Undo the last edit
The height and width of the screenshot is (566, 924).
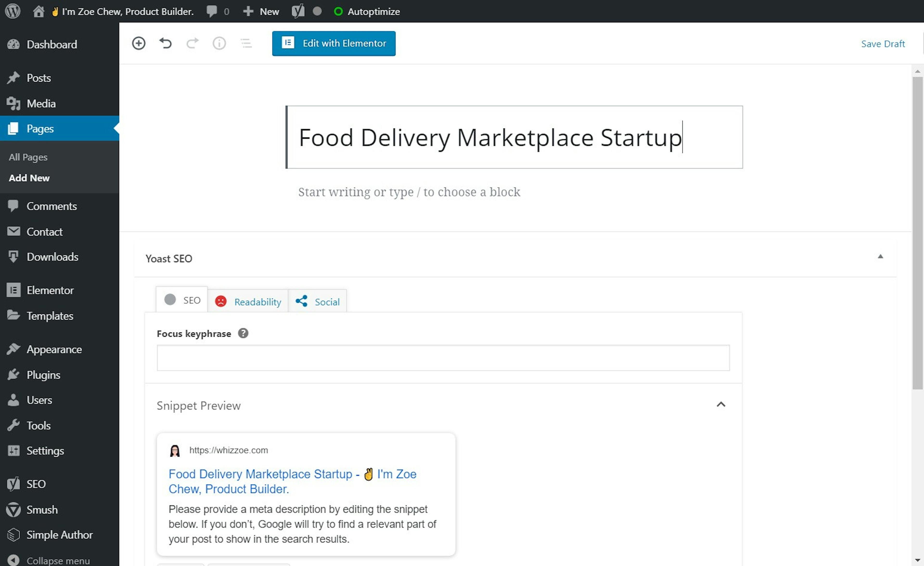[x=165, y=43]
